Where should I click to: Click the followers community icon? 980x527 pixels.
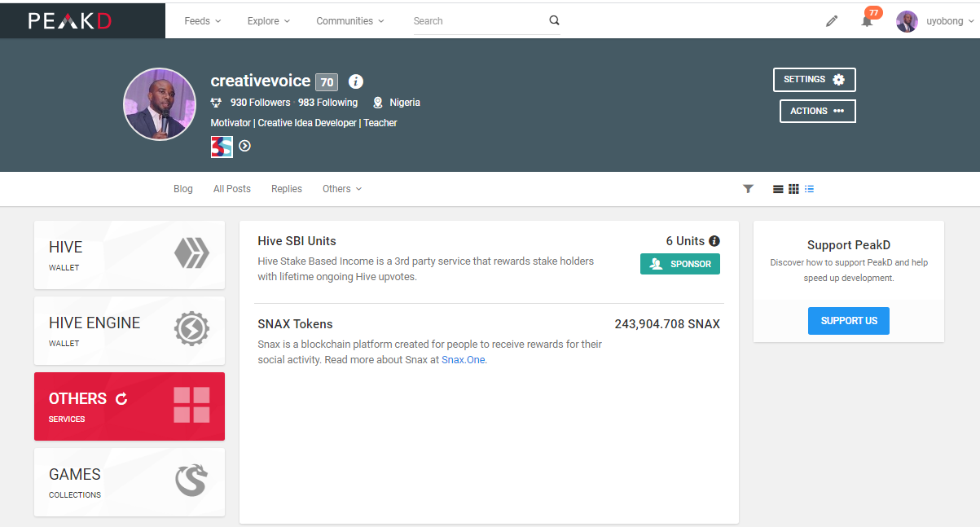(216, 103)
